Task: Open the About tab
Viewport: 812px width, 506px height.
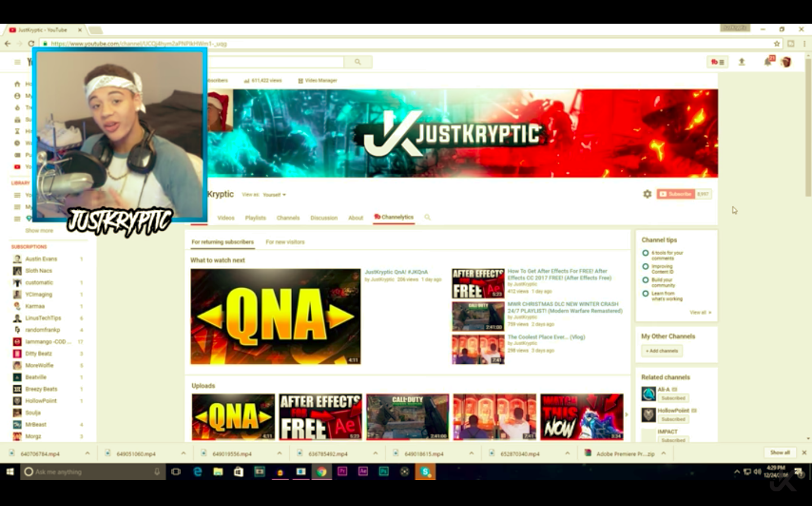Action: [x=356, y=218]
